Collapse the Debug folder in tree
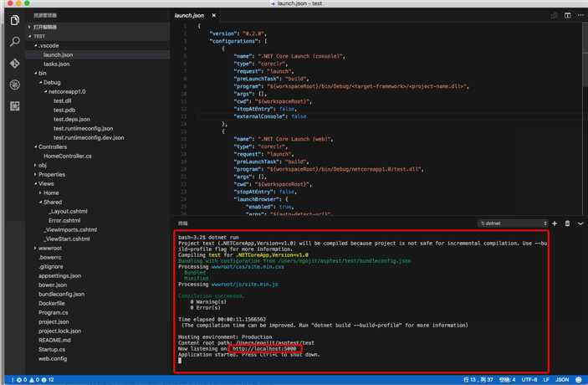This screenshot has width=588, height=385. pyautogui.click(x=51, y=83)
